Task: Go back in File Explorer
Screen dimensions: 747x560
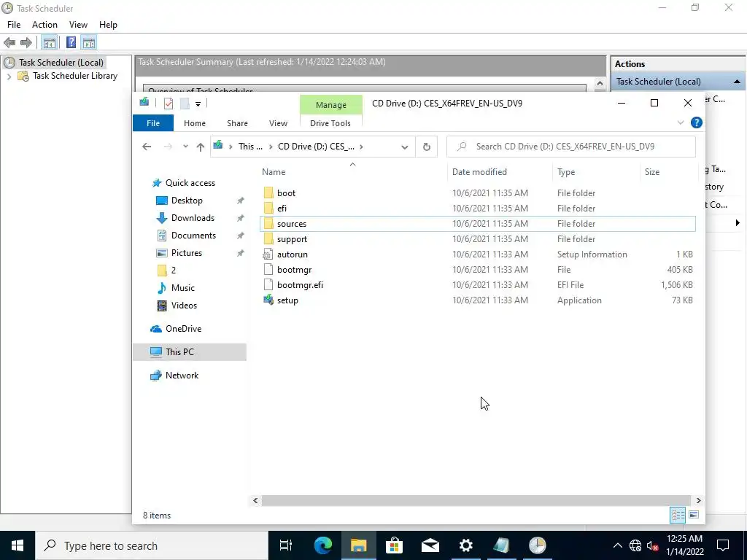Action: coord(147,147)
